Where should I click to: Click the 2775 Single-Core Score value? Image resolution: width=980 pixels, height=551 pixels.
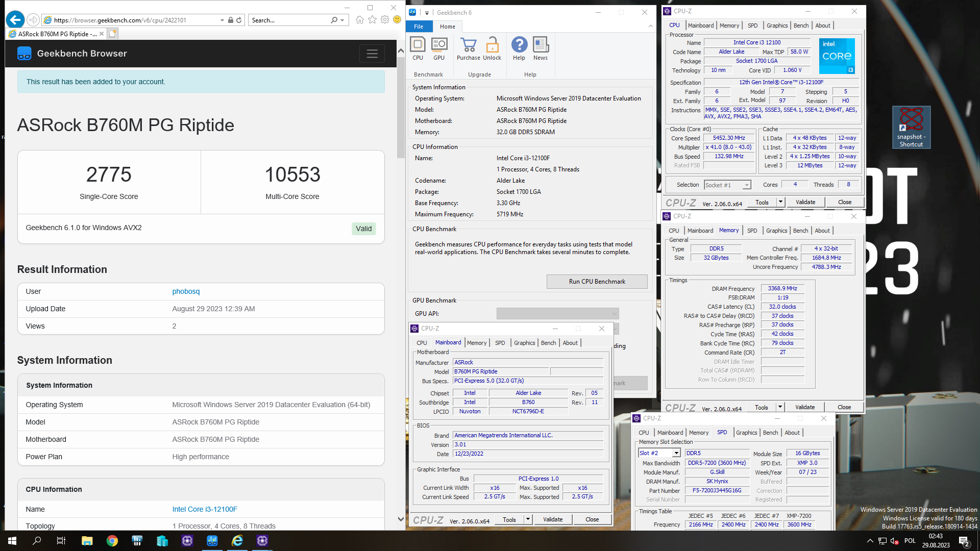point(109,174)
